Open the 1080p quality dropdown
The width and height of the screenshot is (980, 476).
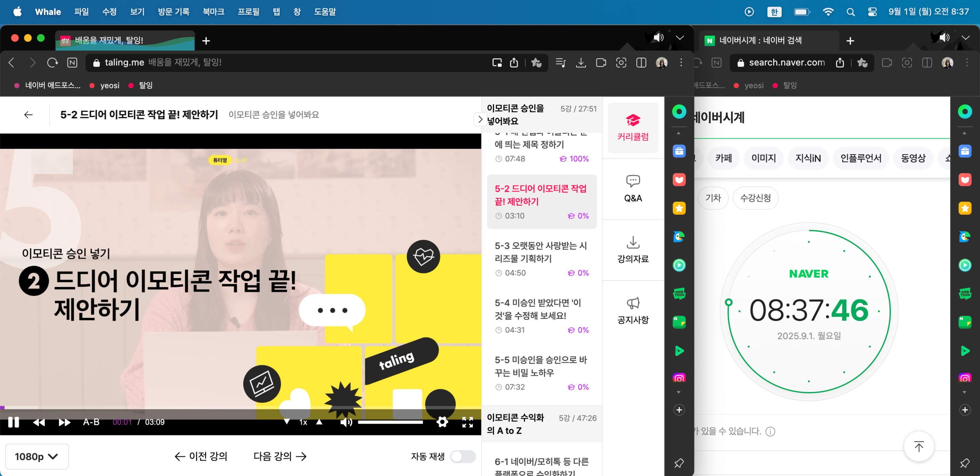37,456
